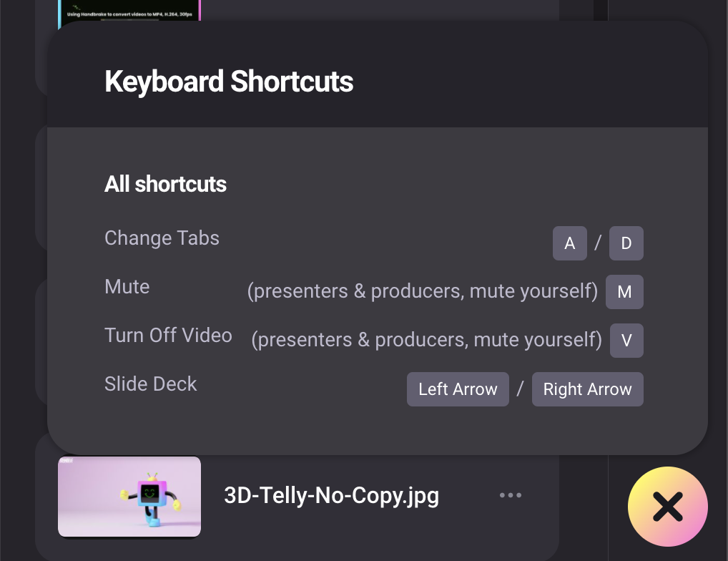728x561 pixels.
Task: Click the Handbrake video thumbnail at top
Action: coord(129,11)
